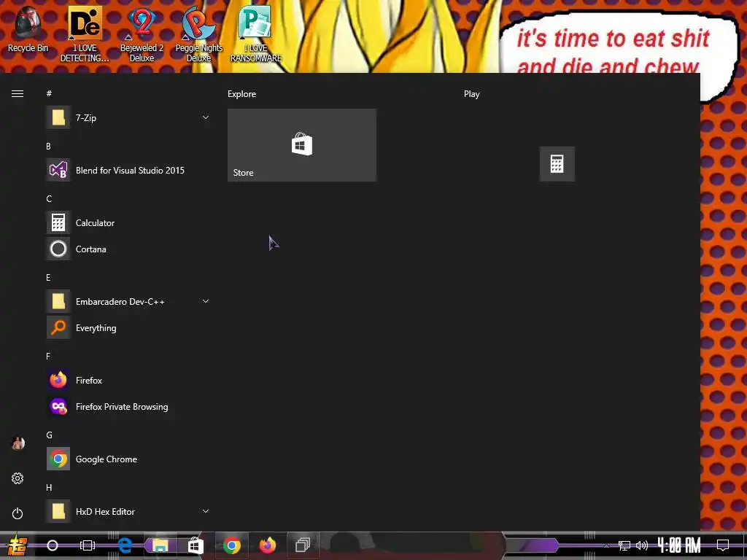This screenshot has height=560, width=747.
Task: Launch Google Chrome from the app list
Action: coord(128,459)
